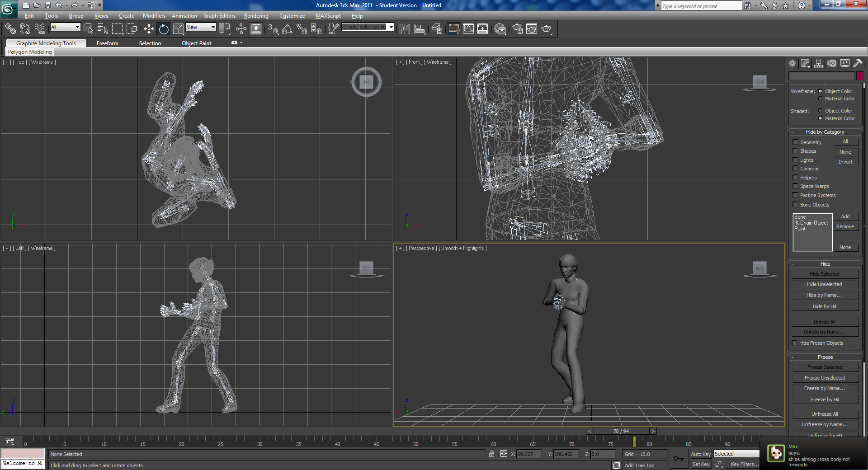Collapse the Hide by Category rollout
868x470 pixels.
click(x=825, y=132)
